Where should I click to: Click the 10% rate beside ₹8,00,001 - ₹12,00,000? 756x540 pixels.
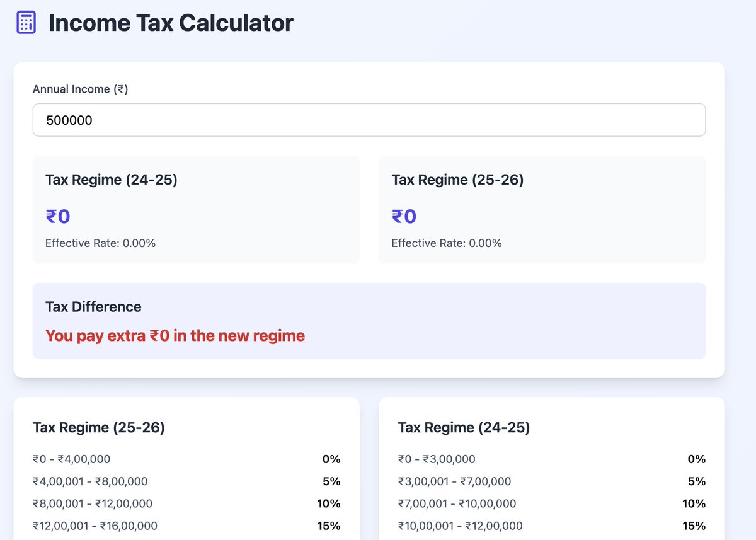click(329, 503)
